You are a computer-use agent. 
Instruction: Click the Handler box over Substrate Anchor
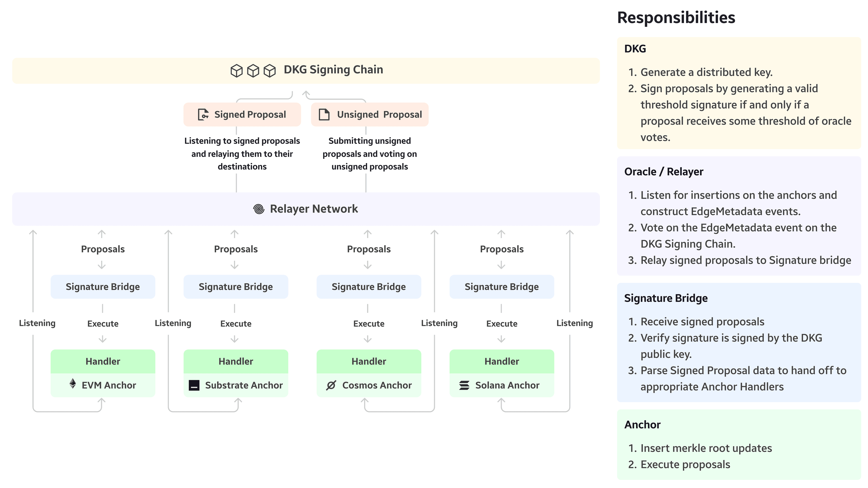(236, 361)
